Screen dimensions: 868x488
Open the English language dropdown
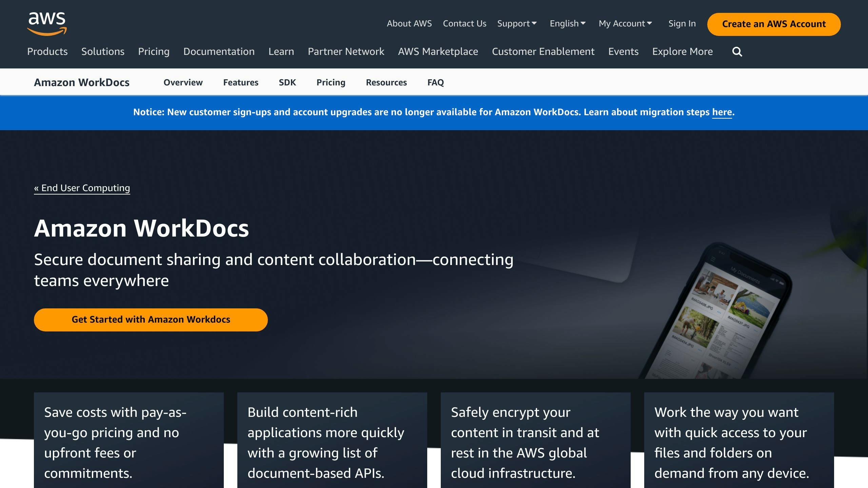(568, 23)
